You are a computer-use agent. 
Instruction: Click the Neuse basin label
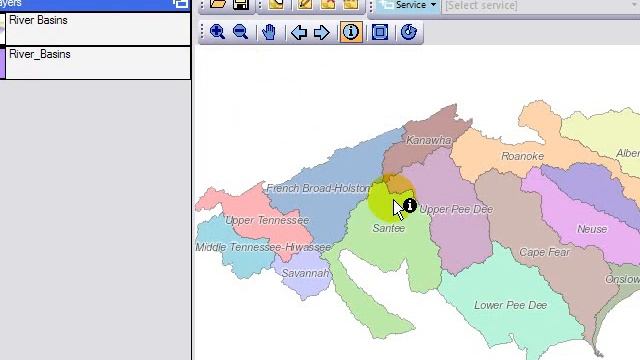point(592,229)
